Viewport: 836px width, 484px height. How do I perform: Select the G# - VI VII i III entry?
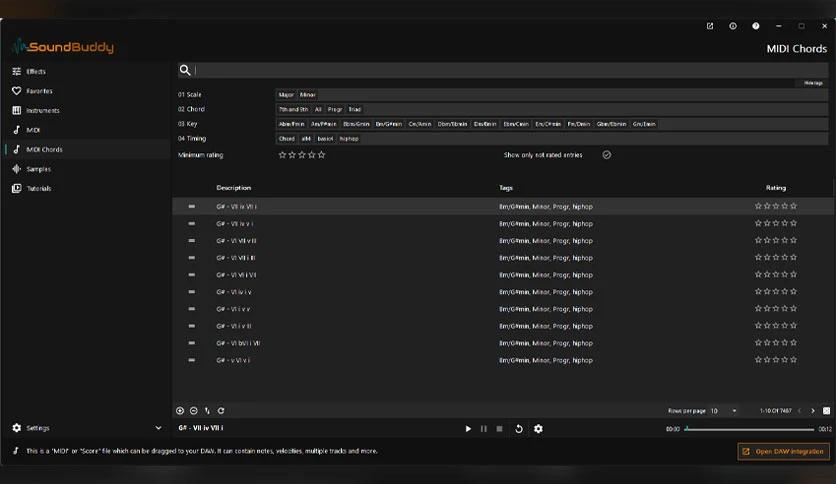[503, 258]
